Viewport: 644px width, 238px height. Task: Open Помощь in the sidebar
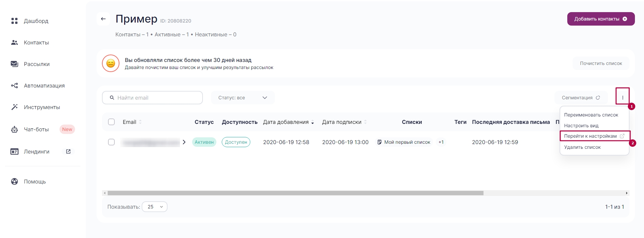point(35,181)
